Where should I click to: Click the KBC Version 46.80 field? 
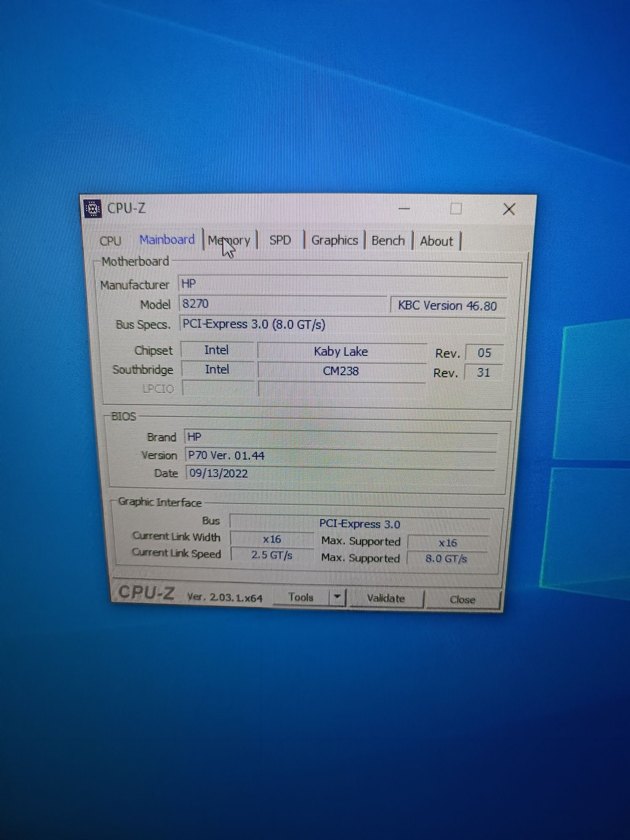(448, 305)
